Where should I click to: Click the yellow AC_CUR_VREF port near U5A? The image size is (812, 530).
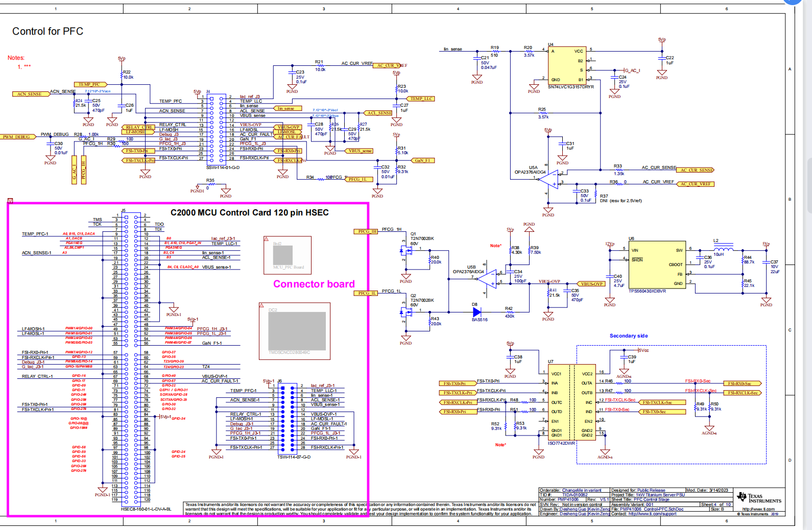[696, 184]
